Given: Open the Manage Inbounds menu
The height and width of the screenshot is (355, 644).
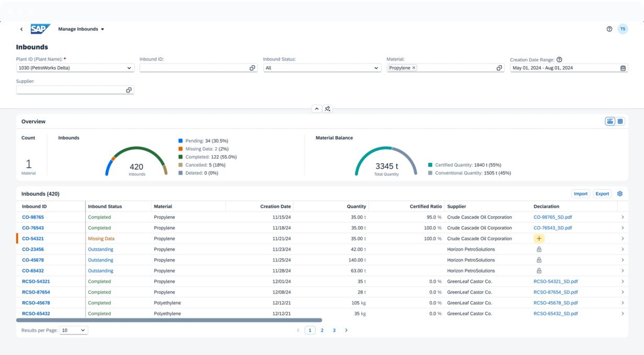Looking at the screenshot, I should (81, 29).
